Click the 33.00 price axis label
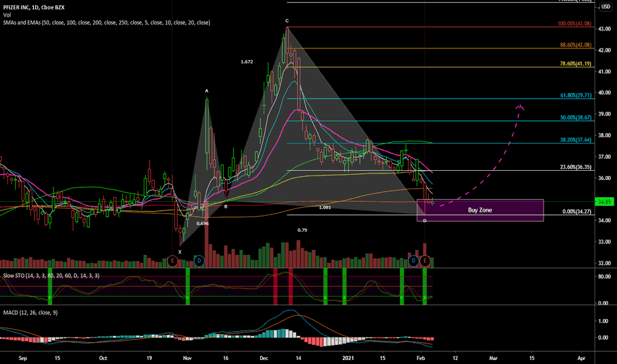The image size is (617, 364). pos(604,242)
